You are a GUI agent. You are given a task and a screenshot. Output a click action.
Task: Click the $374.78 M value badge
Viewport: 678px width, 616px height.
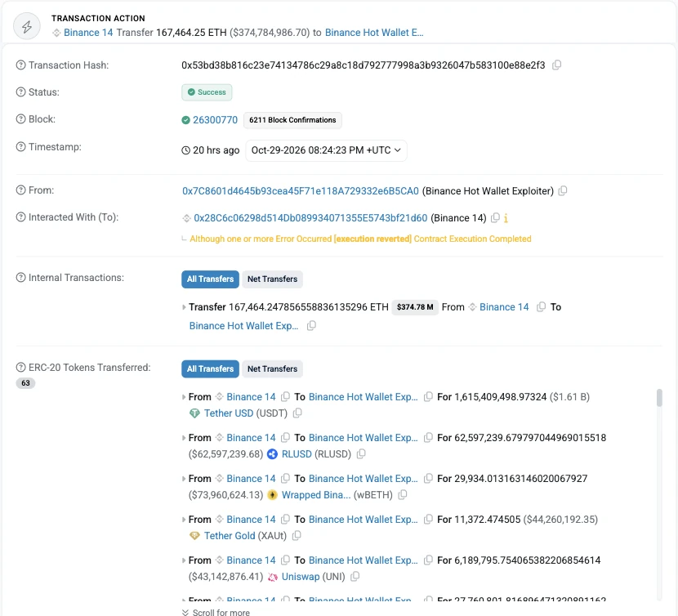[415, 307]
